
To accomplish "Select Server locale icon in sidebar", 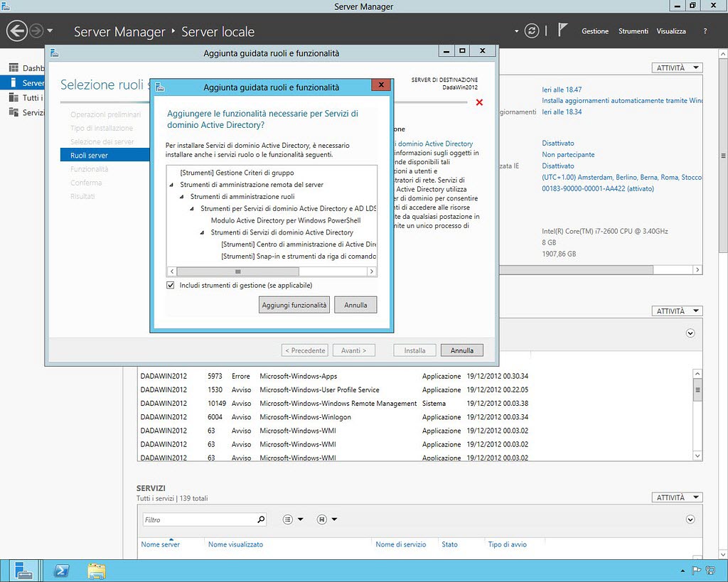I will 14,82.
